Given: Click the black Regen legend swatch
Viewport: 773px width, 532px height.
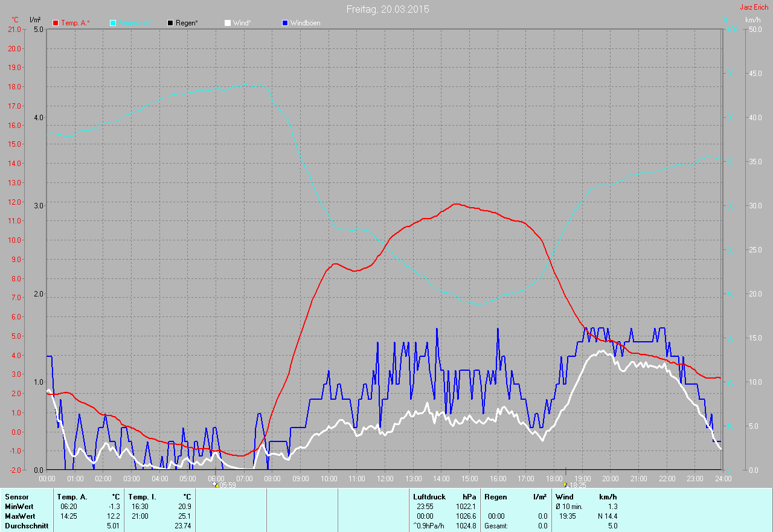Looking at the screenshot, I should [x=170, y=23].
